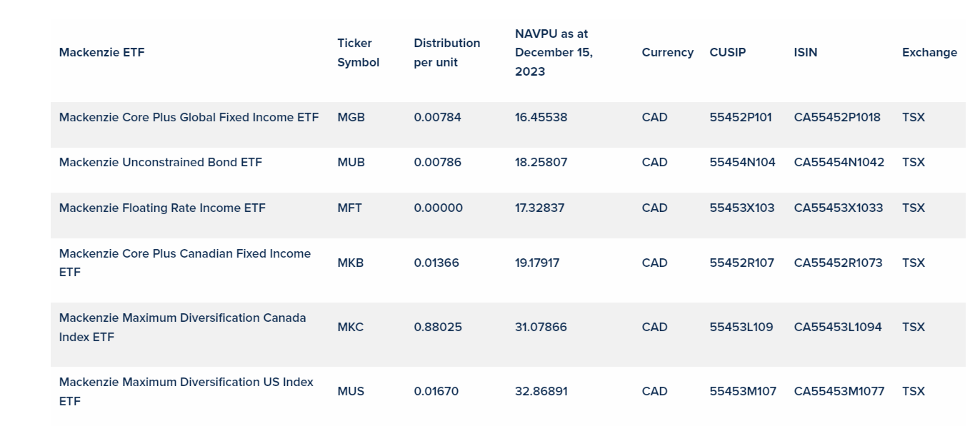This screenshot has width=980, height=426.
Task: Click the Distribution per unit header
Action: pyautogui.click(x=446, y=53)
